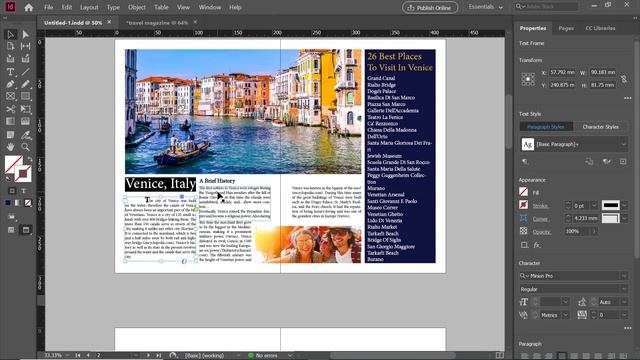
Task: Open the stroke weight 0 pt dropdown
Action: 594,206
